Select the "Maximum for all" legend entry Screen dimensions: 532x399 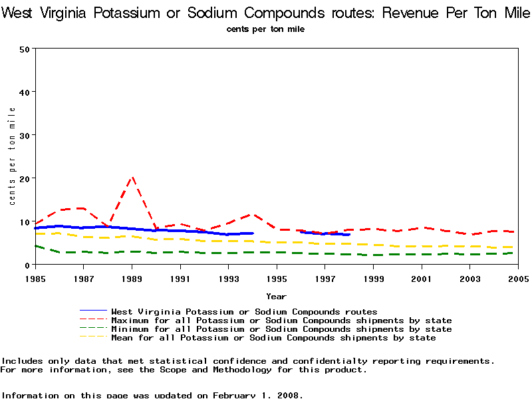tap(281, 321)
